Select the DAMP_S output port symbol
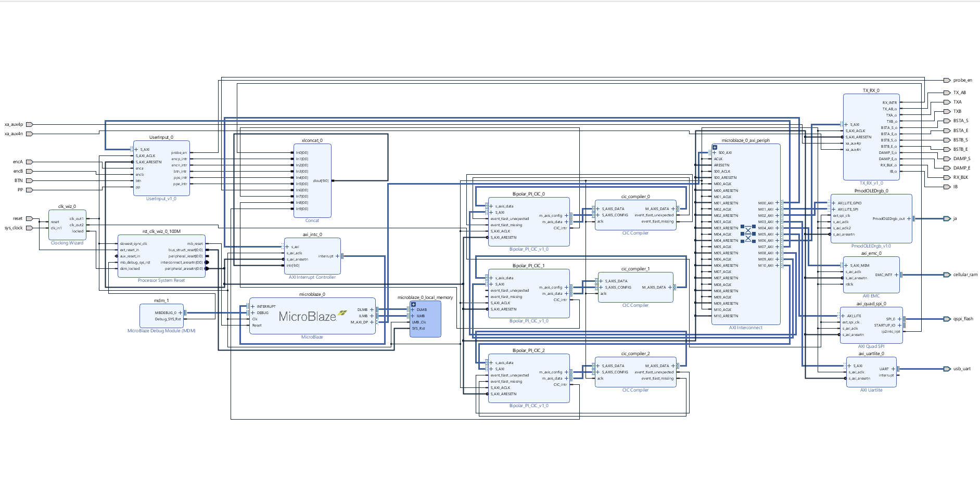 (947, 159)
